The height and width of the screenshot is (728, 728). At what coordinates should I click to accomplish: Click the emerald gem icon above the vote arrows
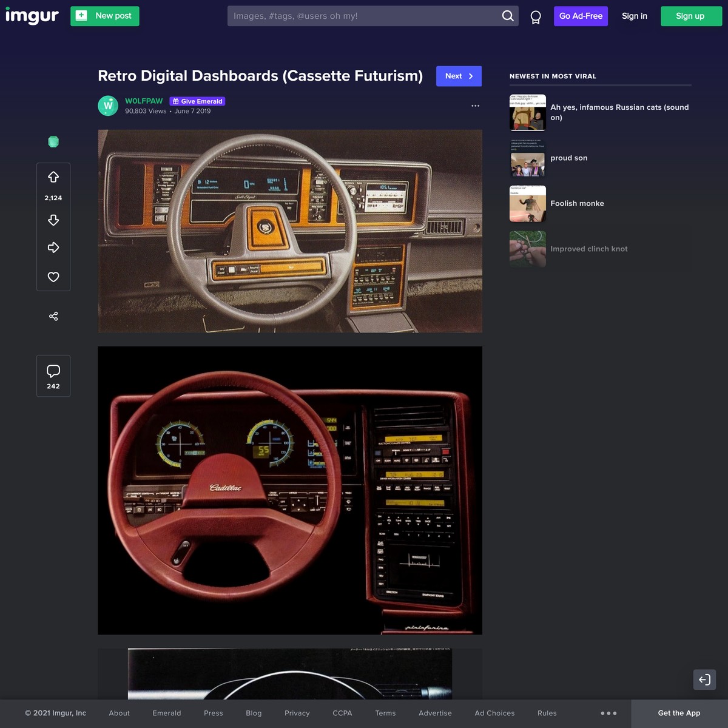click(53, 141)
